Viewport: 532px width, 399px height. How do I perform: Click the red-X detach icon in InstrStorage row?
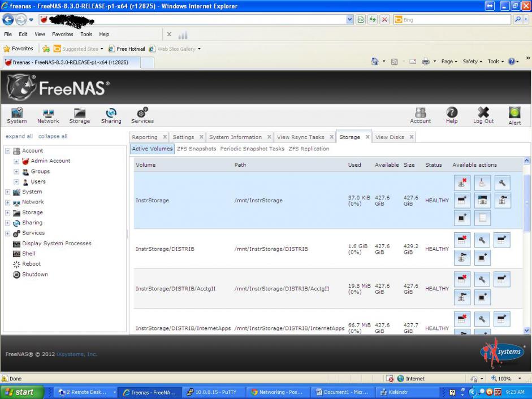point(462,183)
